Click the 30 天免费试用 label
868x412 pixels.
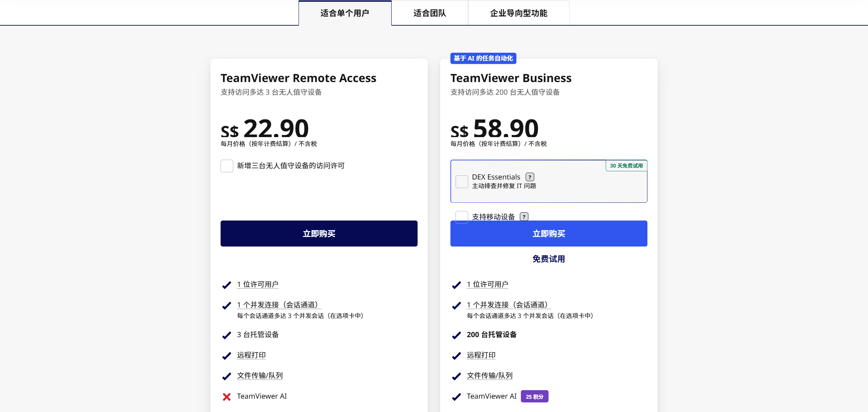(626, 166)
